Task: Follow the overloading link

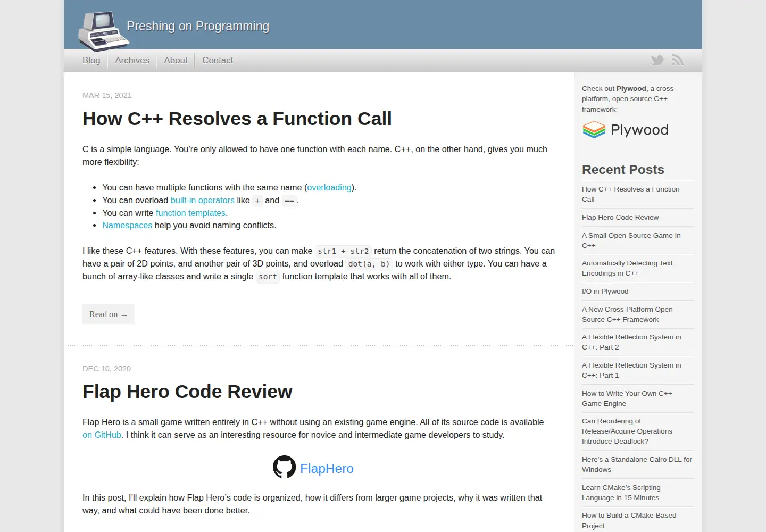Action: click(329, 187)
